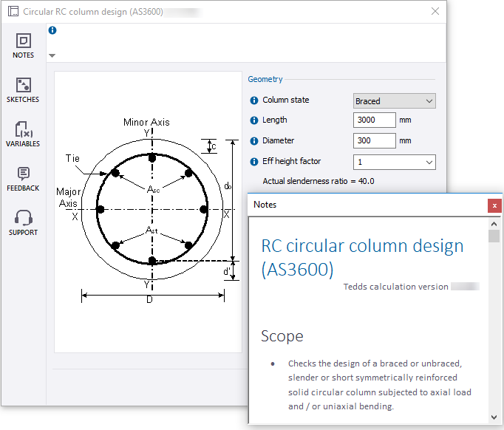Viewport: 504px width, 430px height.
Task: Click the Notes panel scroll down arrow
Action: [494, 417]
